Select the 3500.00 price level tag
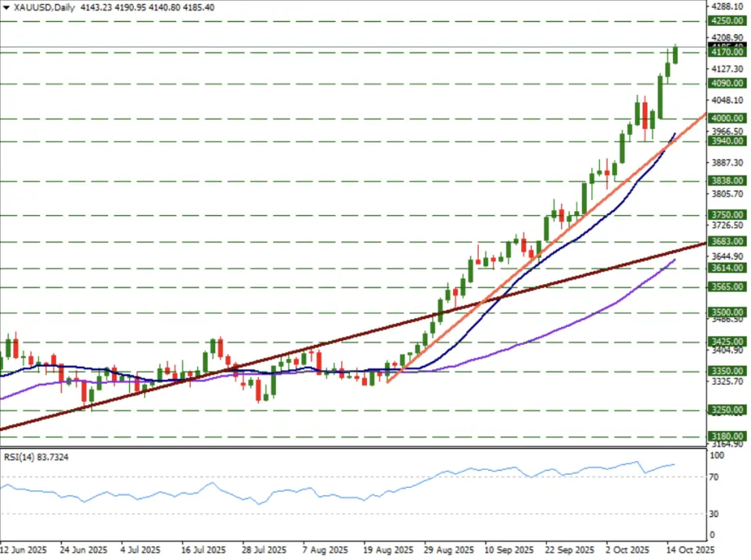Screen dimensions: 751x560 coord(727,312)
